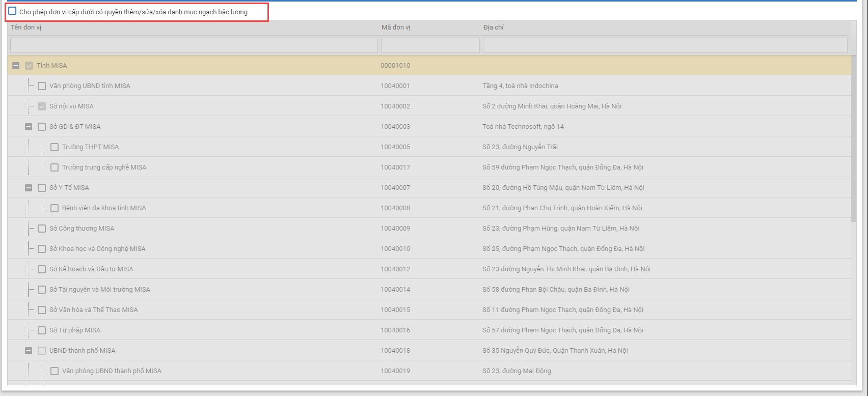The image size is (868, 396).
Task: Sort by Tên đơn vị column header
Action: click(26, 27)
